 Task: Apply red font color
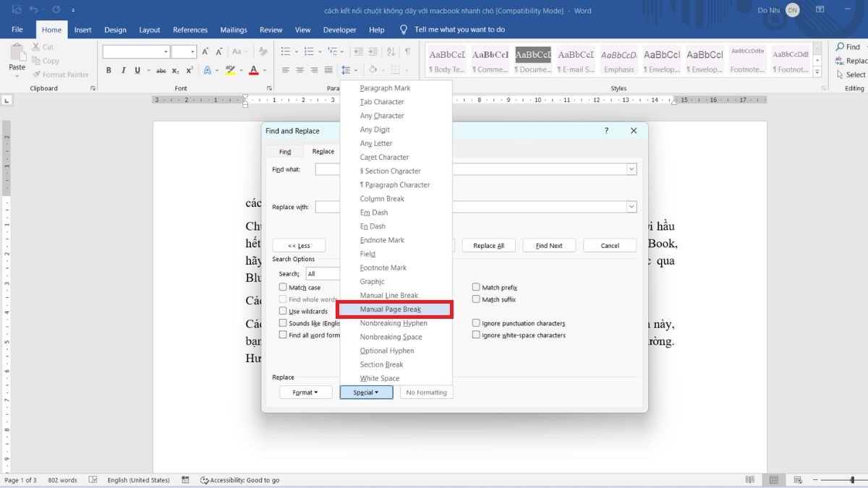point(253,70)
